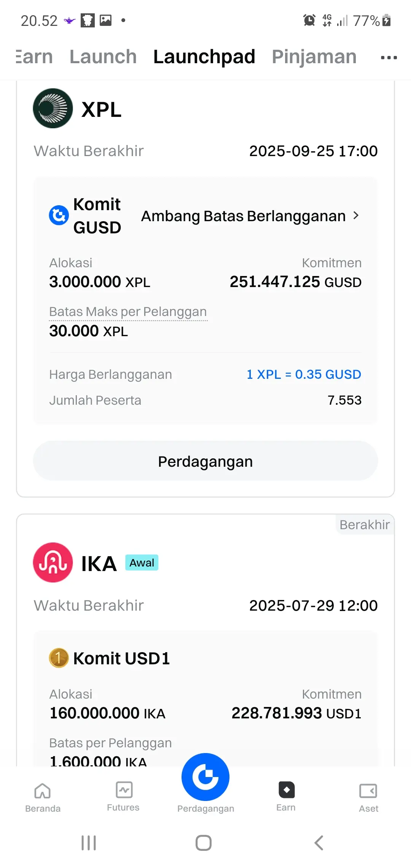The width and height of the screenshot is (411, 868).
Task: Tap the IKA token logo
Action: 53,562
